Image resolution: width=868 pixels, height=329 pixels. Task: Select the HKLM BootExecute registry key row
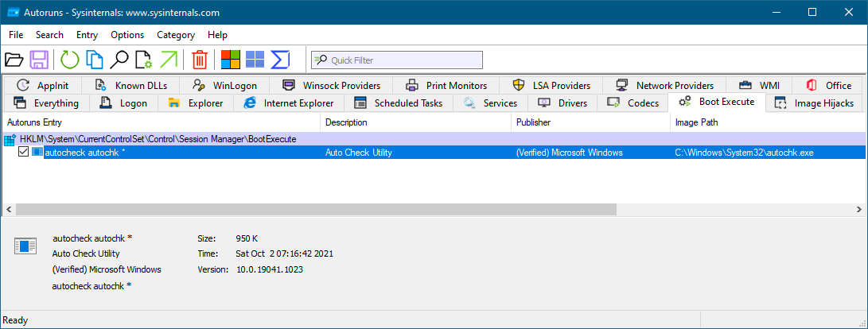(158, 139)
